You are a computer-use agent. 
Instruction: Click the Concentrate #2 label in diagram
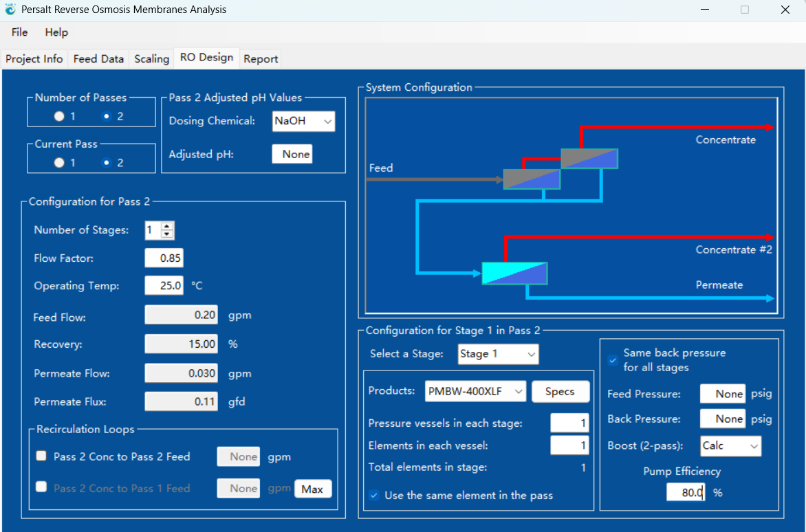coord(734,250)
